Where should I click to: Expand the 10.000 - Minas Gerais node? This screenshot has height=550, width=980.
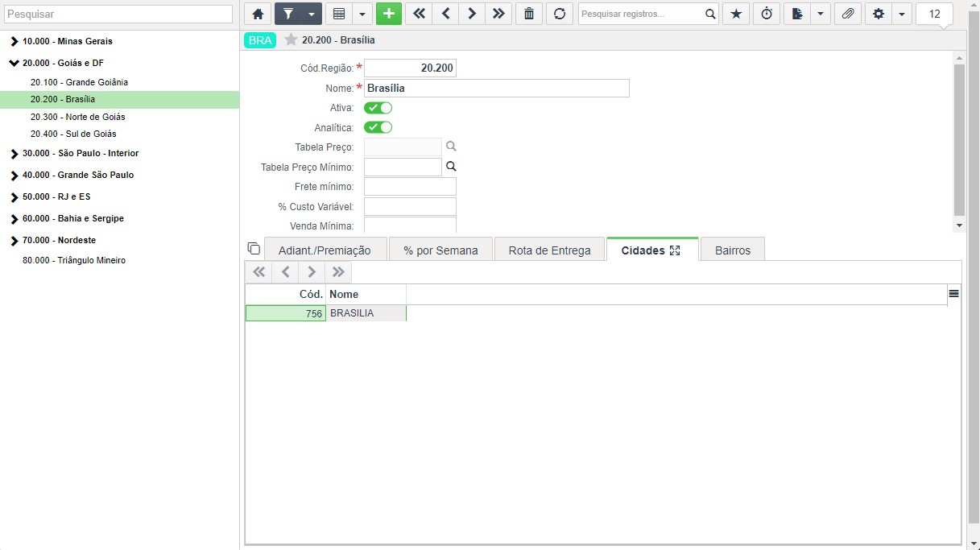[x=14, y=41]
